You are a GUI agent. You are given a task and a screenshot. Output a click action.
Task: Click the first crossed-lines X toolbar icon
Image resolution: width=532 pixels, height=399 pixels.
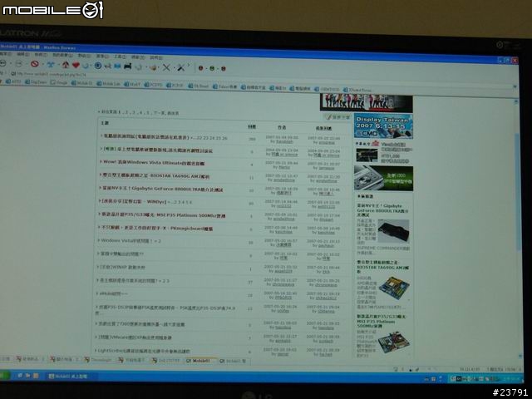point(166,67)
